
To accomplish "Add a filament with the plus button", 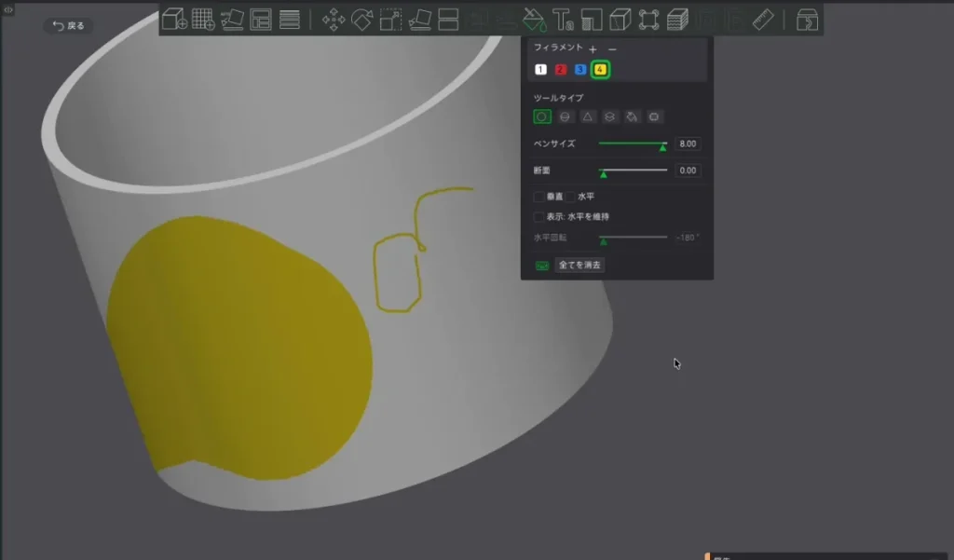I will (x=593, y=49).
